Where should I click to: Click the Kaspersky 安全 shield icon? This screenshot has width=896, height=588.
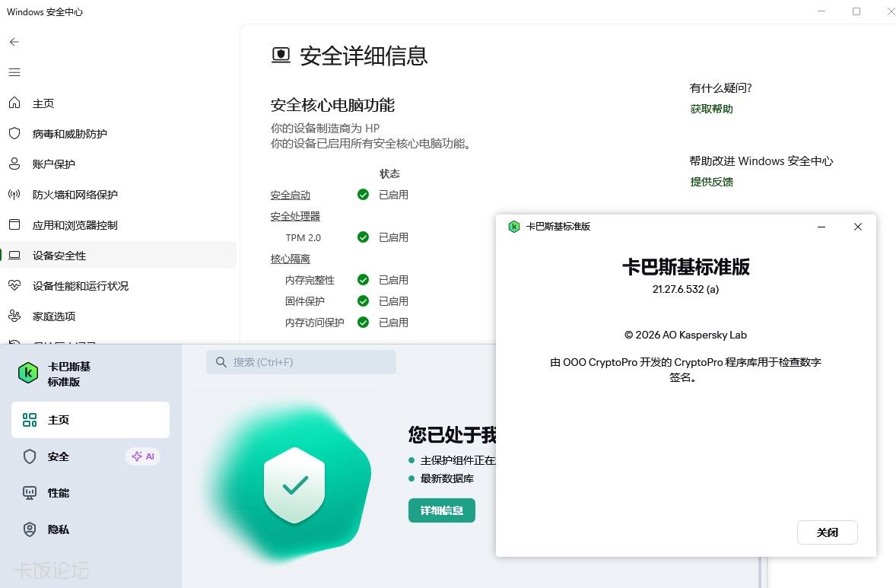click(x=30, y=456)
